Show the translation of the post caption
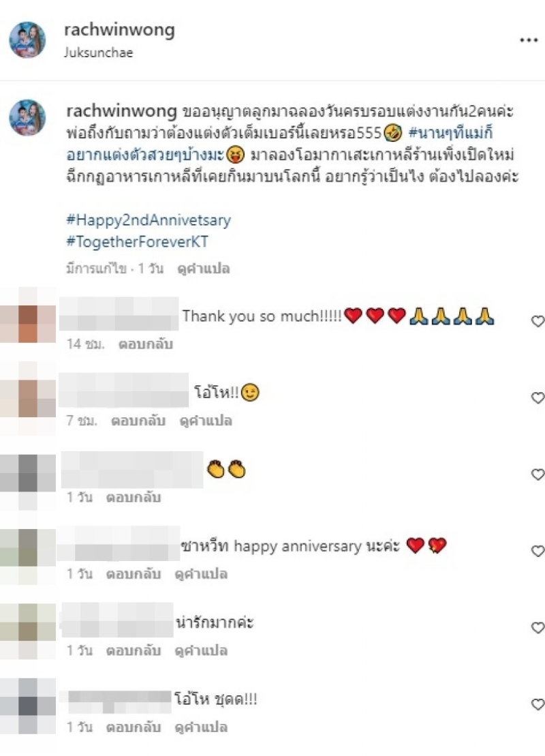 click(x=203, y=269)
